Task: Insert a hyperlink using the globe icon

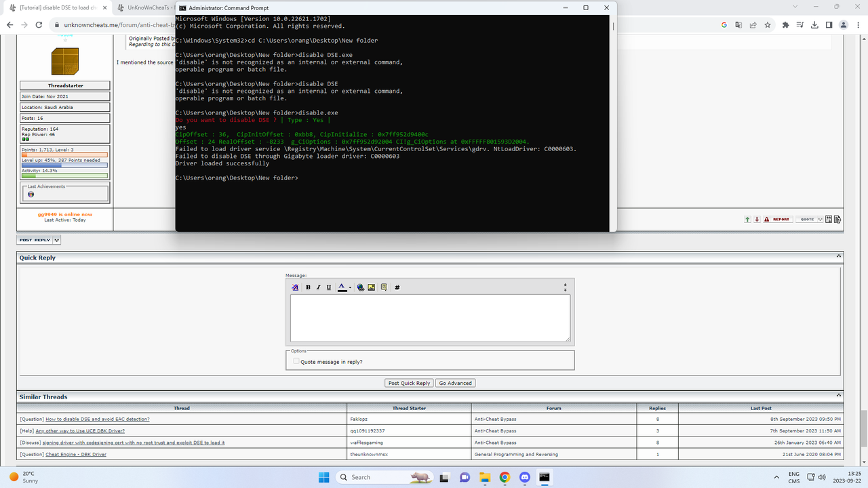Action: (360, 287)
